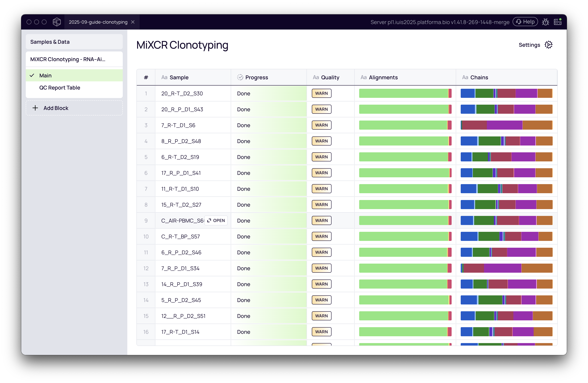Click the headset icon in Help
The height and width of the screenshot is (383, 588).
519,22
